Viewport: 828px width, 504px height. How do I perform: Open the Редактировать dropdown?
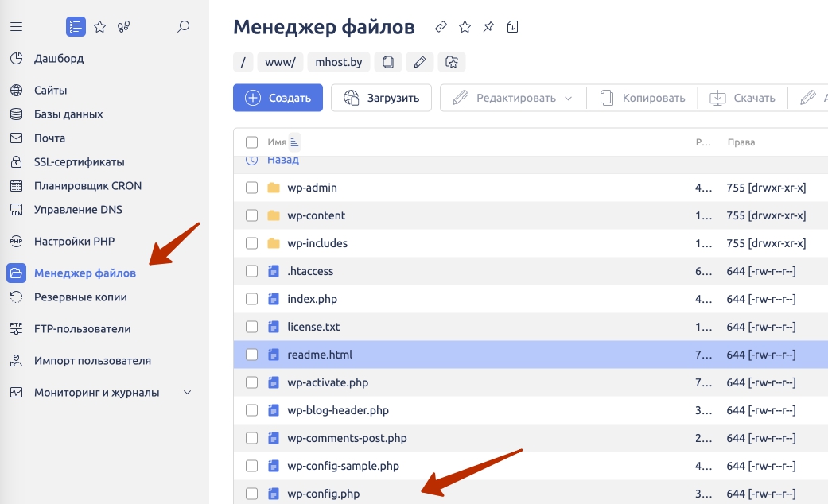pyautogui.click(x=512, y=97)
